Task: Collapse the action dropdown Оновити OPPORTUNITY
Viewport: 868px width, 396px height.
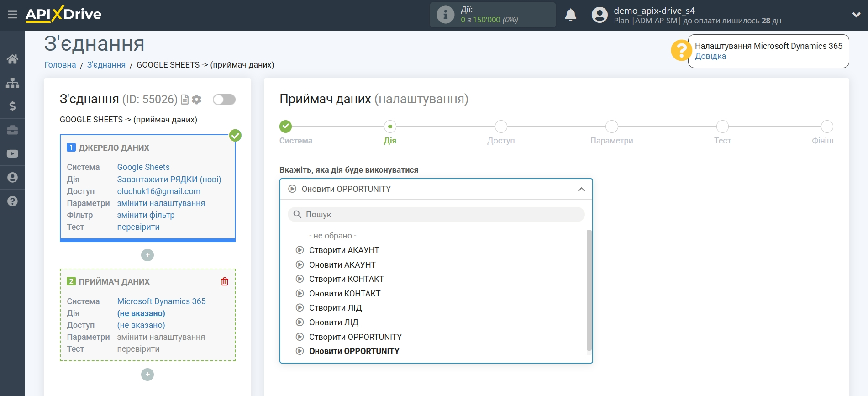Action: click(x=436, y=189)
